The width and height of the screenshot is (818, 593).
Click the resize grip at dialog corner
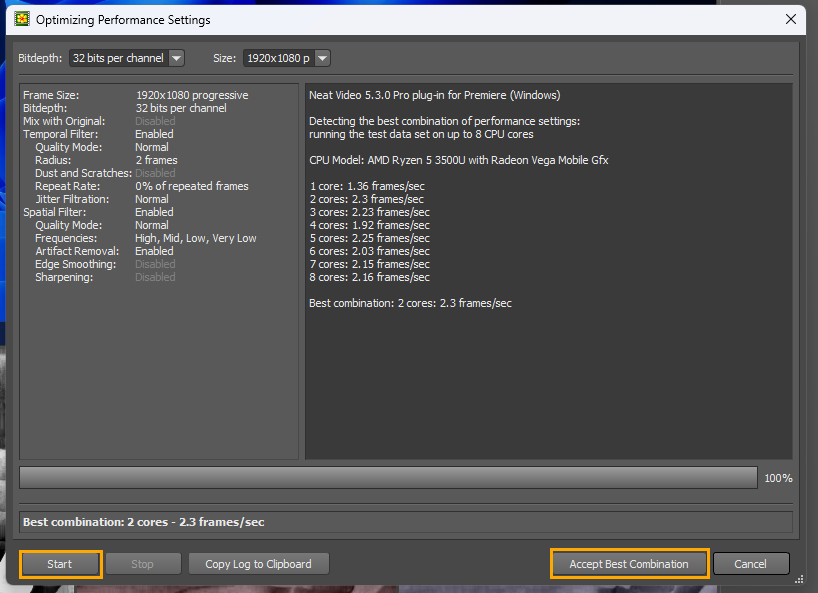(799, 579)
